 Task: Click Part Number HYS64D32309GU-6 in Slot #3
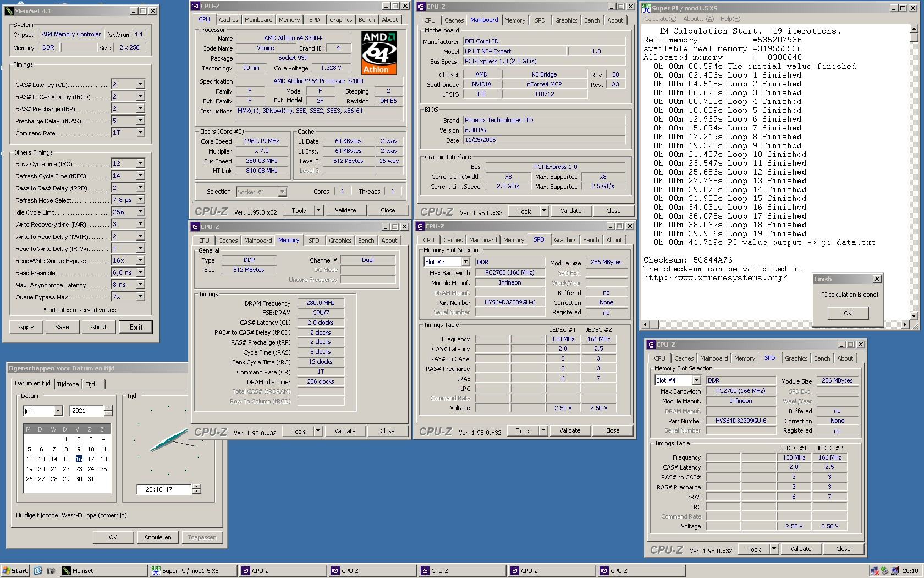point(510,302)
